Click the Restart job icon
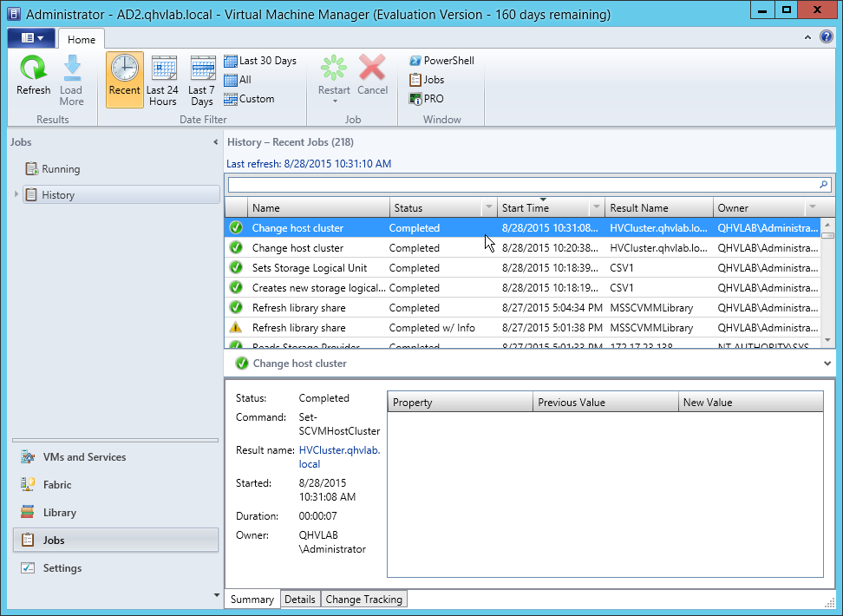The height and width of the screenshot is (616, 843). point(334,68)
